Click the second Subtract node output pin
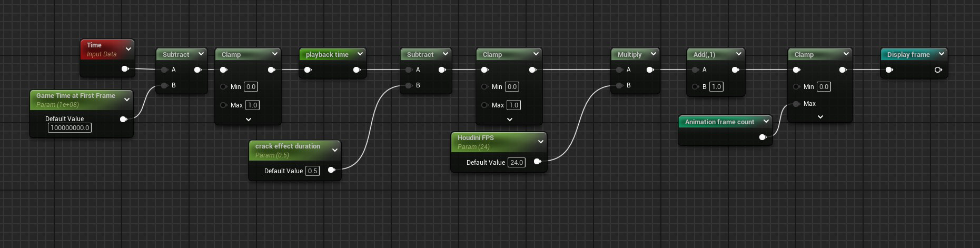Image resolution: width=980 pixels, height=248 pixels. pos(442,70)
